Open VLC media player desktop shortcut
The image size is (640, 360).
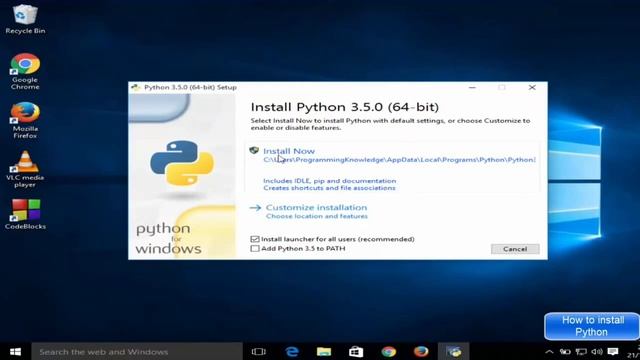click(x=25, y=169)
